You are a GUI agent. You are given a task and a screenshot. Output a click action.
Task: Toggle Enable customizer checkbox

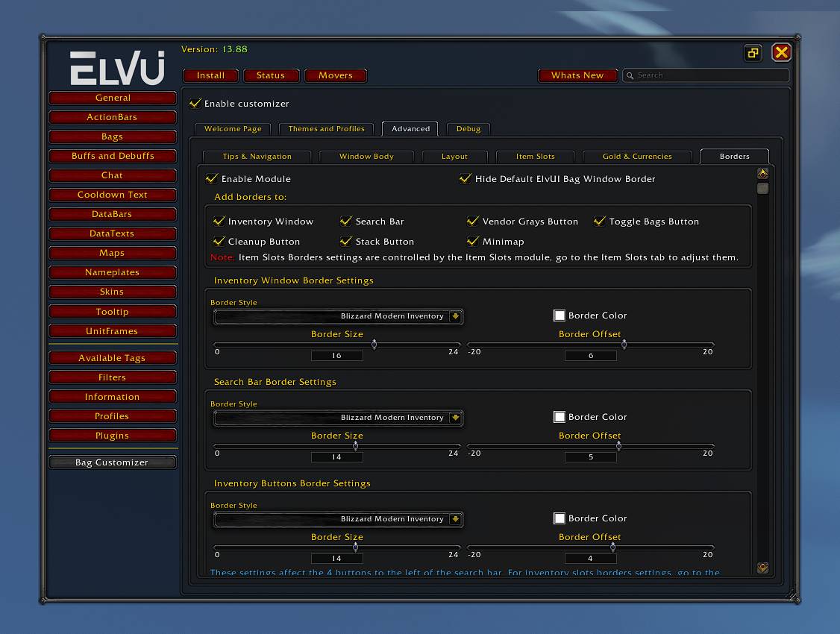point(195,104)
